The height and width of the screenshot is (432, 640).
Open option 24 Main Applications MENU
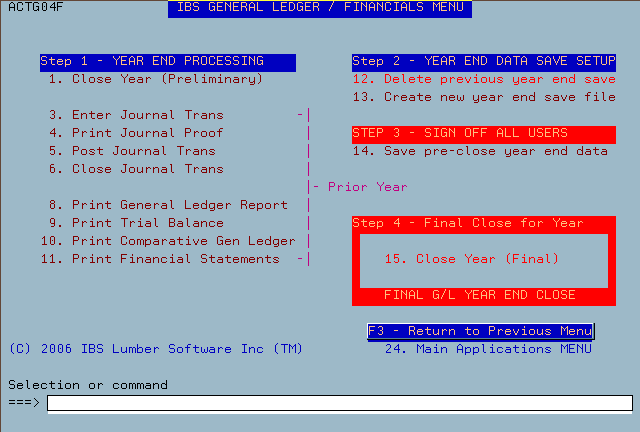click(488, 349)
